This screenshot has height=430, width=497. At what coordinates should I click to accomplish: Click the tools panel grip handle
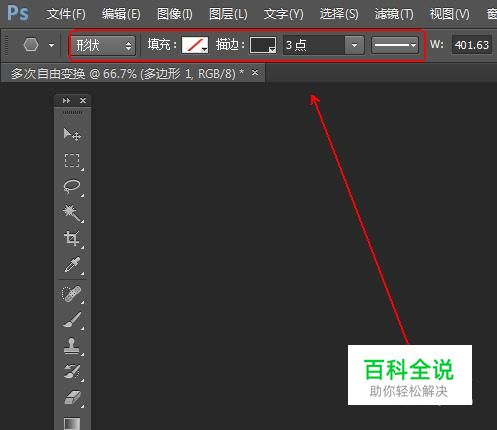[72, 113]
